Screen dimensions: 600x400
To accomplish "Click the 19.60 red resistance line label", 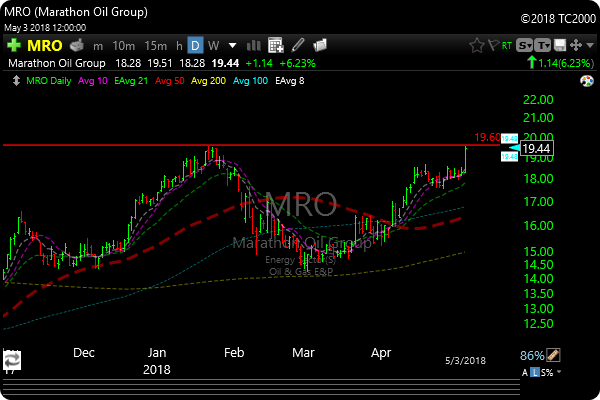I will pos(486,137).
